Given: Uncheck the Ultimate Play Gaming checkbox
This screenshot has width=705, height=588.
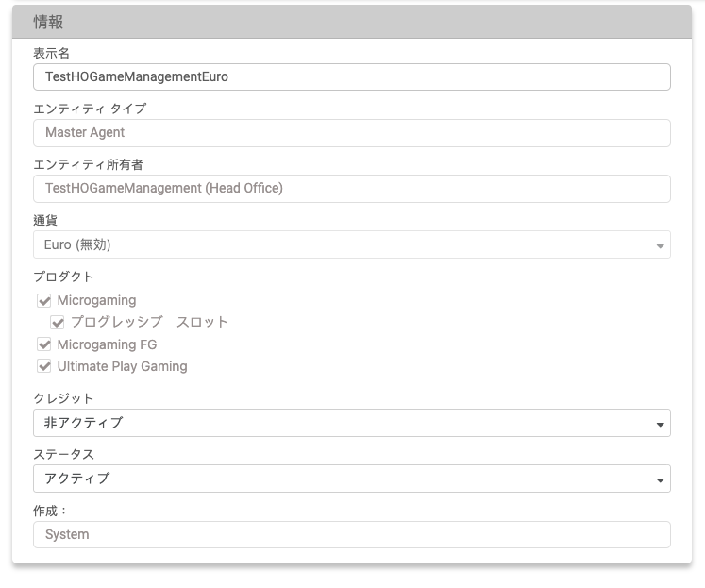Looking at the screenshot, I should tap(44, 366).
